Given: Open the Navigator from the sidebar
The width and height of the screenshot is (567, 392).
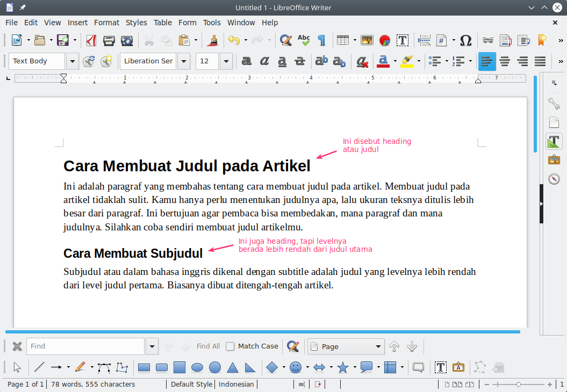Looking at the screenshot, I should pyautogui.click(x=554, y=179).
